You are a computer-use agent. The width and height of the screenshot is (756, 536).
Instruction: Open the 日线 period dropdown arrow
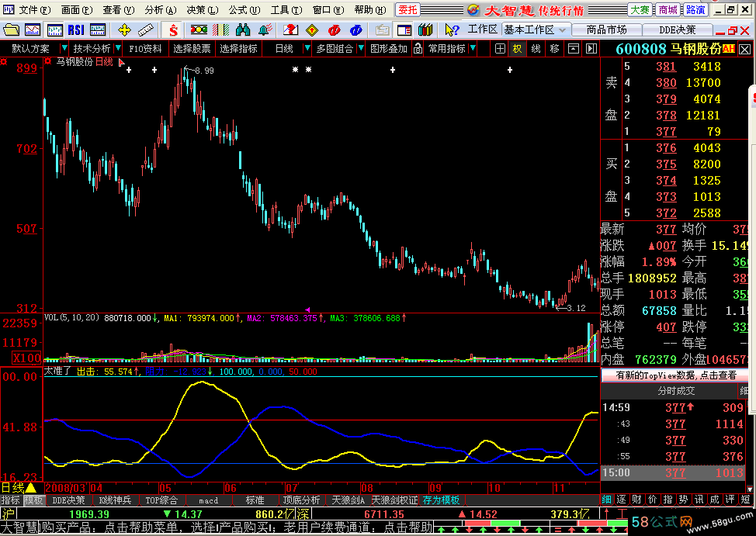[307, 48]
